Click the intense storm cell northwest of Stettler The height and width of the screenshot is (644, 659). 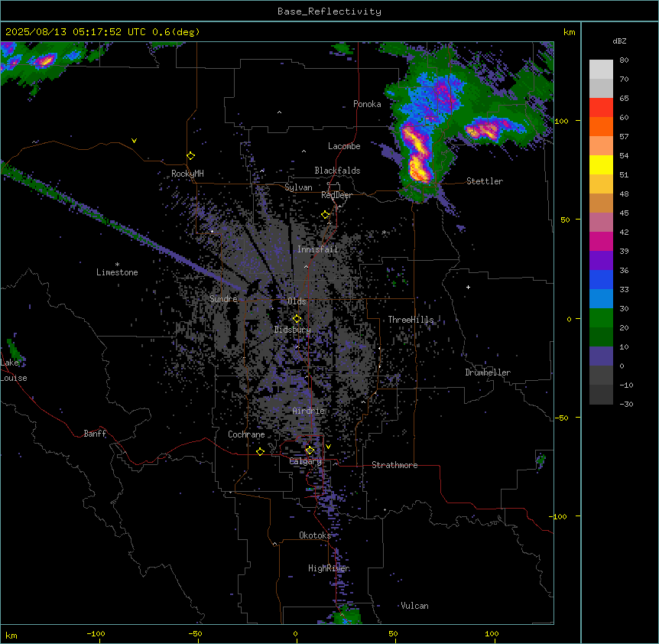coord(416,154)
